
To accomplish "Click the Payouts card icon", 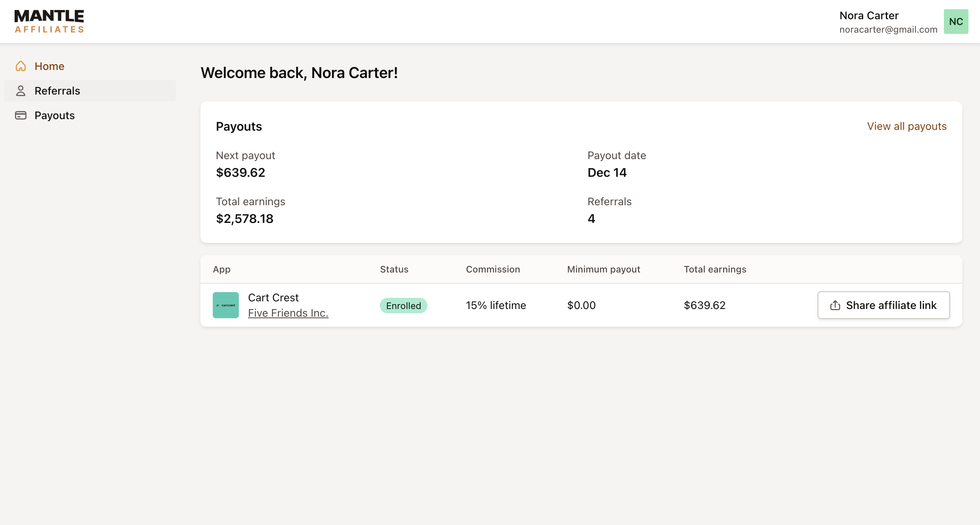I will pos(21,115).
